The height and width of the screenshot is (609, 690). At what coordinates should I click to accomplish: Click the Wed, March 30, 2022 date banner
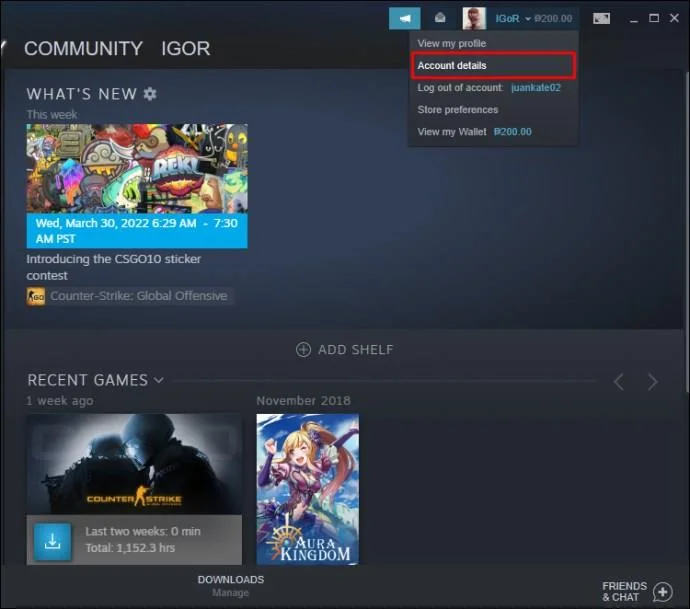tap(137, 231)
